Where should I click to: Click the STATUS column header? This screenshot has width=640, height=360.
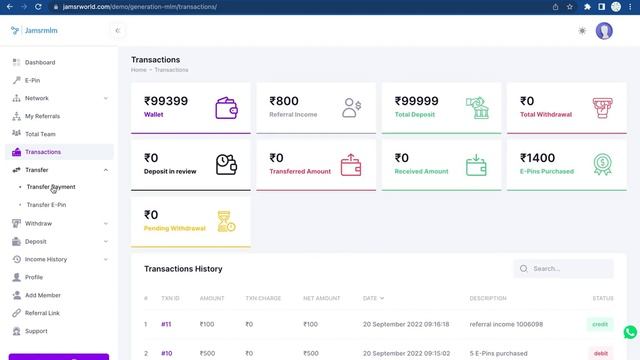tap(603, 298)
